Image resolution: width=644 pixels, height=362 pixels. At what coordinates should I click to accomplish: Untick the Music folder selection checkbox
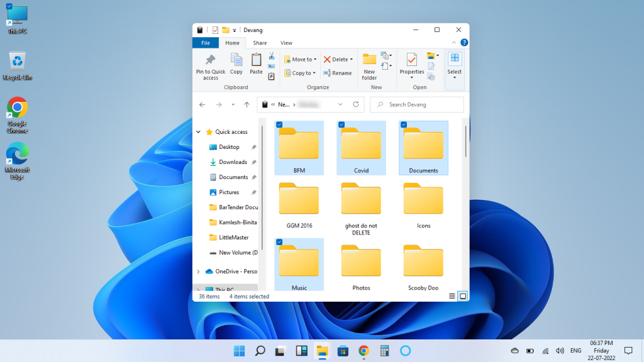280,241
